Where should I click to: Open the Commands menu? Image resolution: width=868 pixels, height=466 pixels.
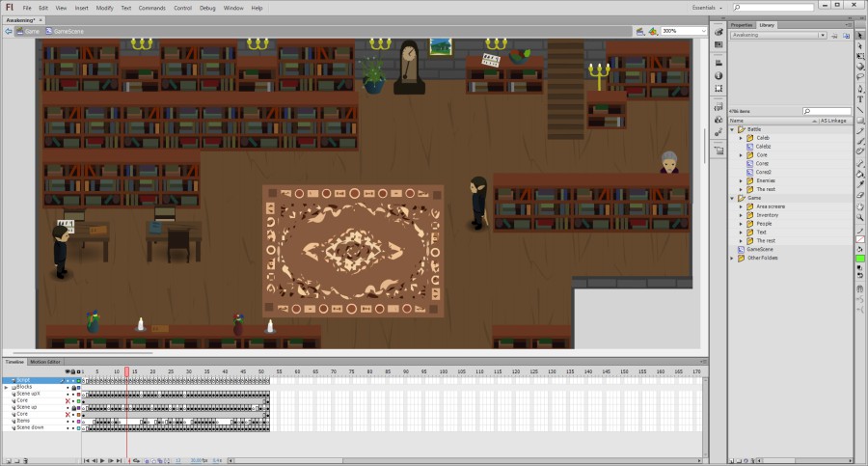(151, 8)
